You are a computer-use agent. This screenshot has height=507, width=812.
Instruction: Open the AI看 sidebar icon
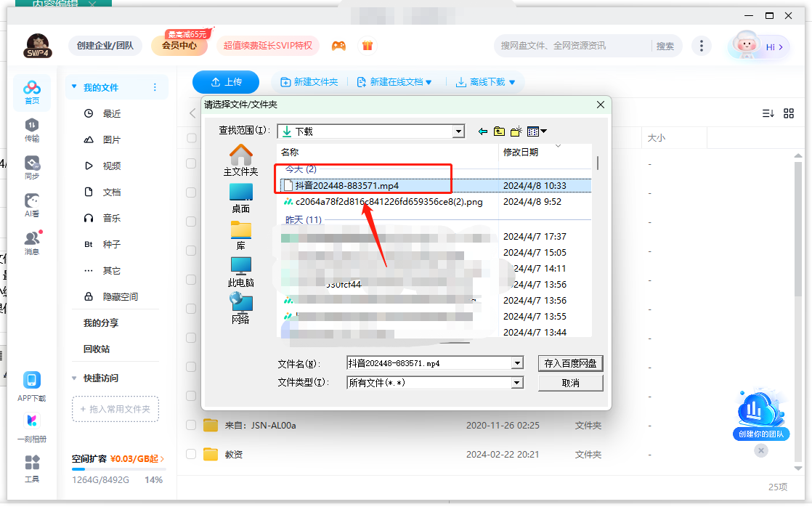click(x=32, y=205)
